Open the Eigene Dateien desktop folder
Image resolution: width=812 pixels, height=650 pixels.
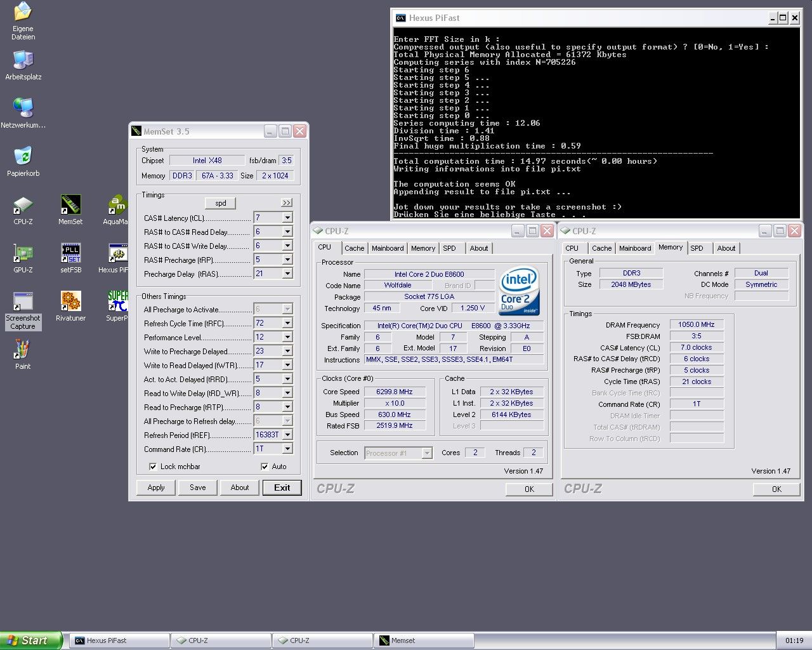[x=23, y=20]
